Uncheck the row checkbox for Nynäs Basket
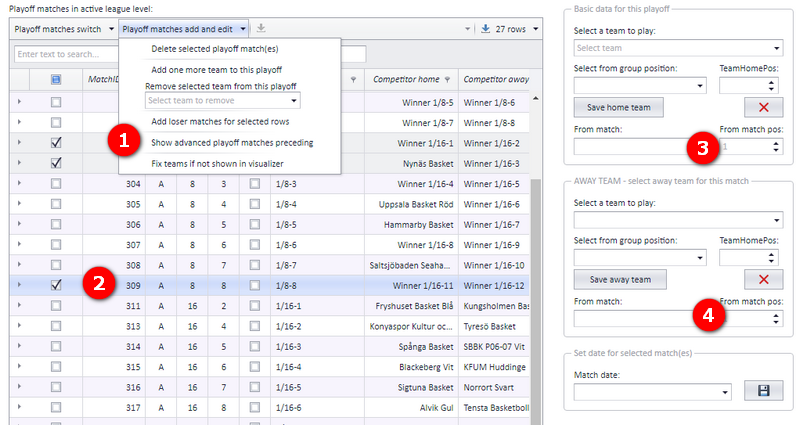The width and height of the screenshot is (800, 425). pyautogui.click(x=56, y=163)
